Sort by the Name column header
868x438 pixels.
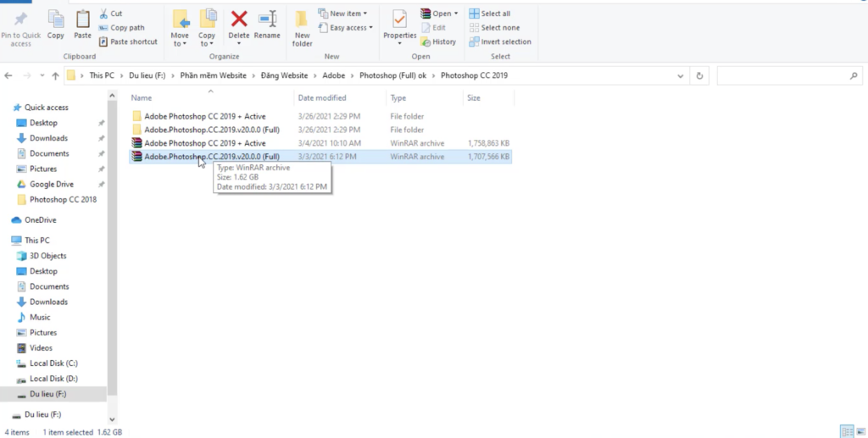pyautogui.click(x=210, y=98)
